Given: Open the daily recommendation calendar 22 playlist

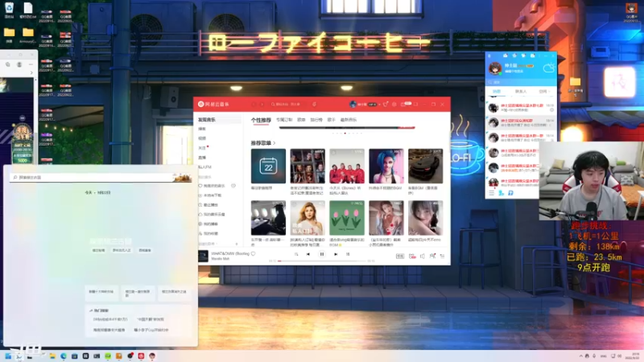Looking at the screenshot, I should (268, 167).
